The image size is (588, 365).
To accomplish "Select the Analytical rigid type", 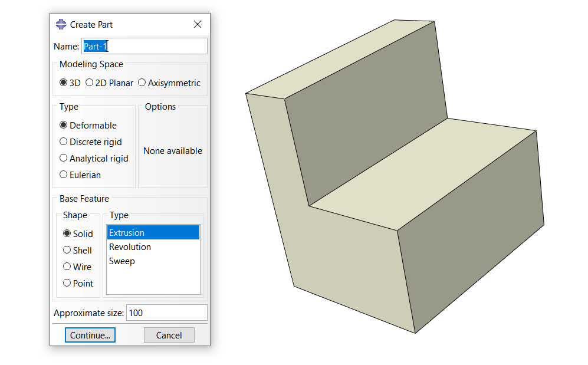I will [x=63, y=158].
